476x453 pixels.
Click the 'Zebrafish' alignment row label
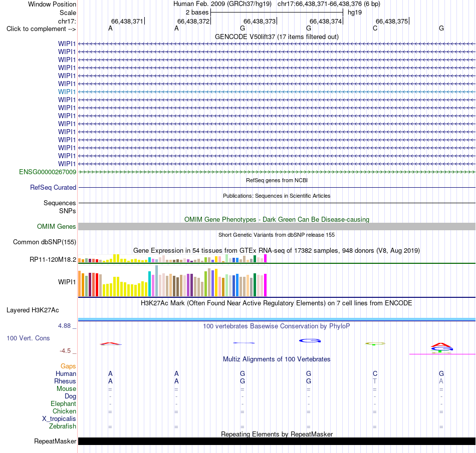pyautogui.click(x=63, y=426)
